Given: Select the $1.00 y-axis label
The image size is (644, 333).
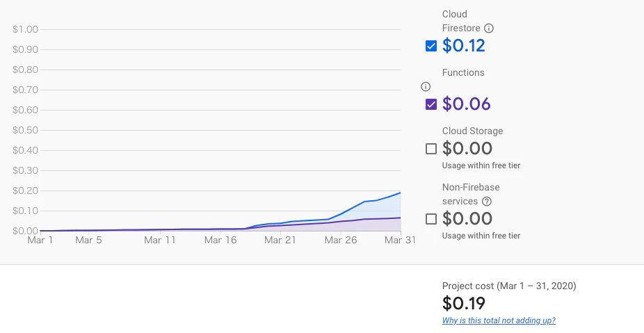Looking at the screenshot, I should (x=25, y=30).
